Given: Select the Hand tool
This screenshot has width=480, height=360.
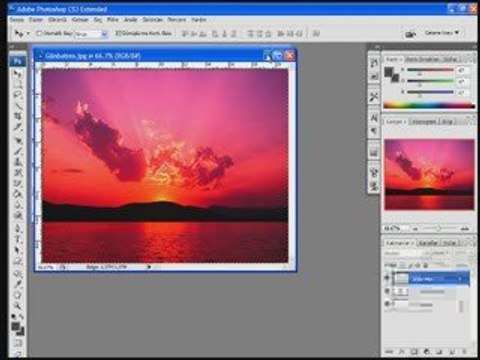Looking at the screenshot, I should point(17,295).
